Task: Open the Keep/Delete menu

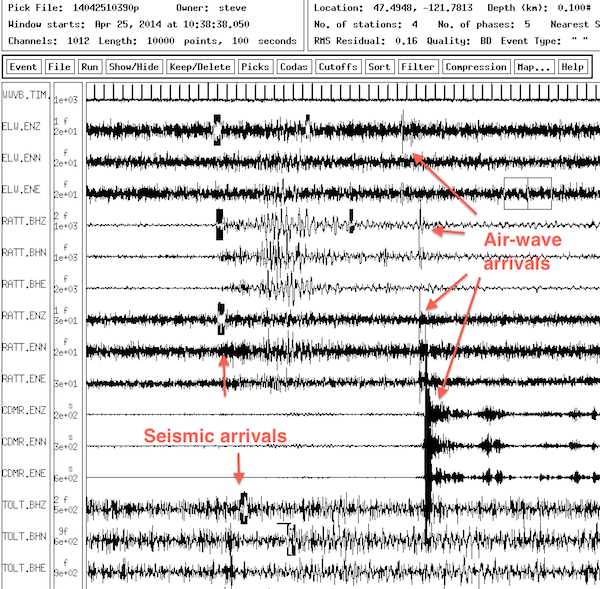Action: (x=200, y=67)
